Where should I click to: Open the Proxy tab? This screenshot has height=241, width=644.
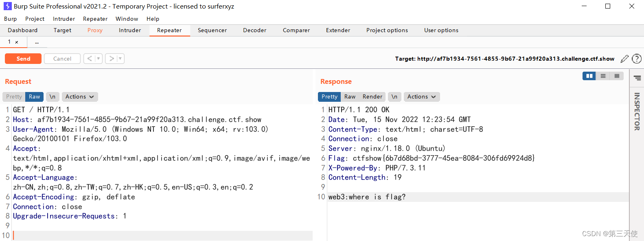[x=95, y=31]
